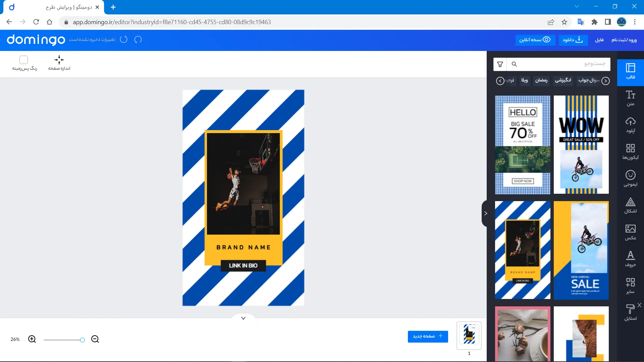Open the Text (متن) sidebar tool

pyautogui.click(x=630, y=99)
